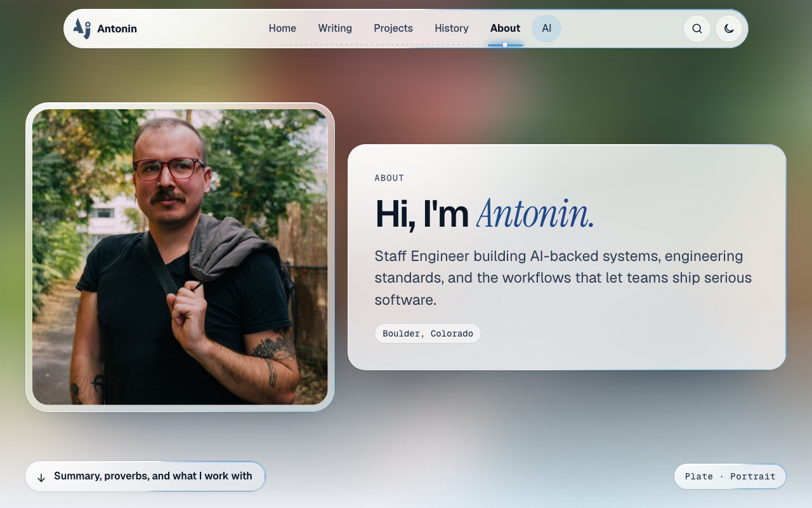Open the History nav item
Screen dimensions: 812x508
coord(452,29)
